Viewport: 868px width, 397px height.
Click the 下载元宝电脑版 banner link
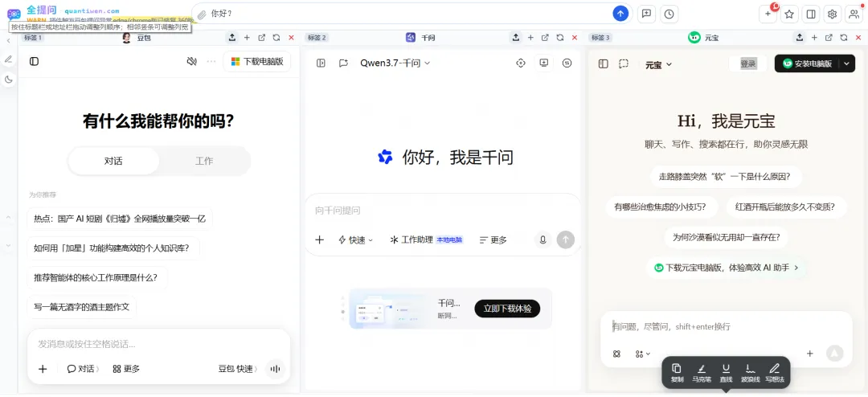(727, 268)
